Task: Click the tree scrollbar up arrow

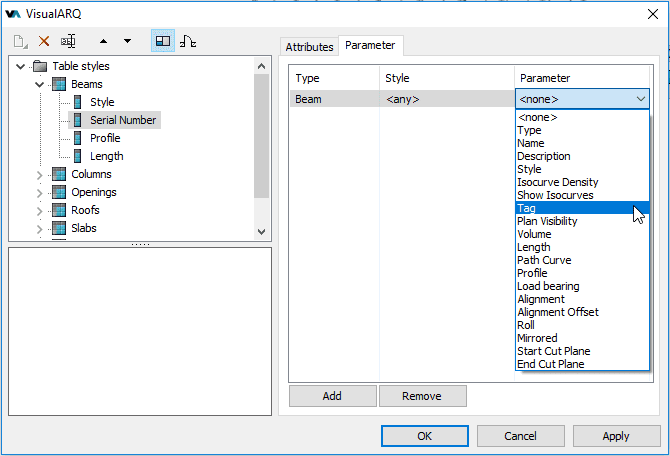Action: click(x=262, y=66)
